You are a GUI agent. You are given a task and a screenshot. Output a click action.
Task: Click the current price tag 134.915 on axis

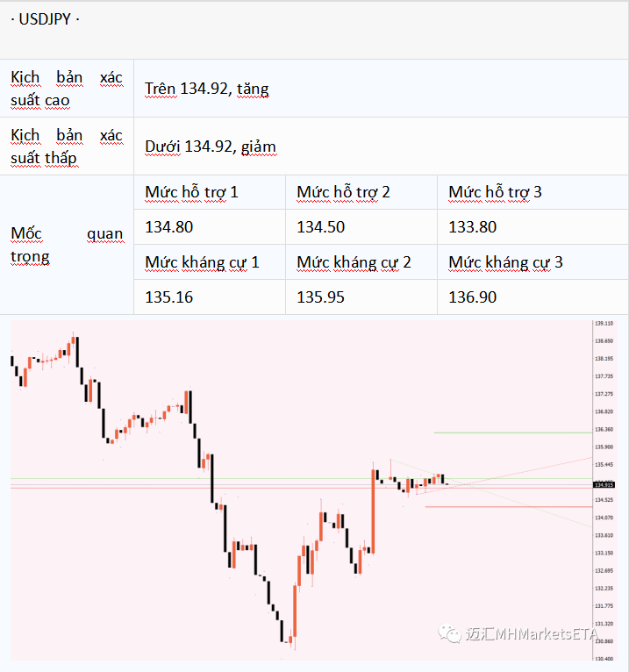tap(604, 485)
